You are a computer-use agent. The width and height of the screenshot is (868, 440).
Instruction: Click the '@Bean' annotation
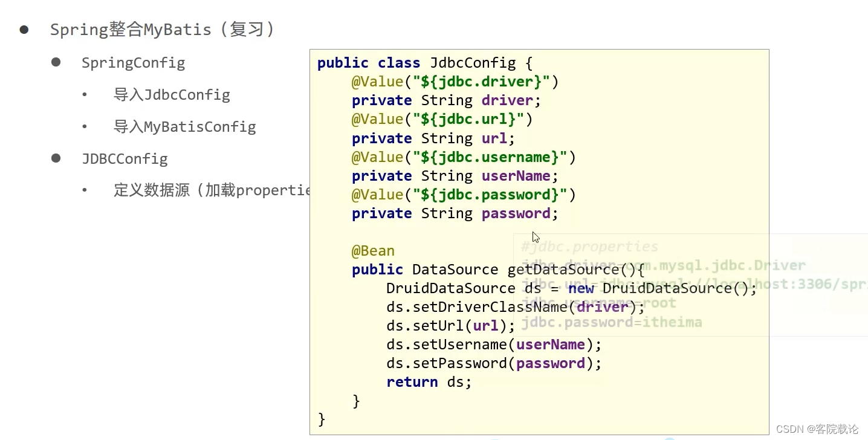(x=373, y=251)
